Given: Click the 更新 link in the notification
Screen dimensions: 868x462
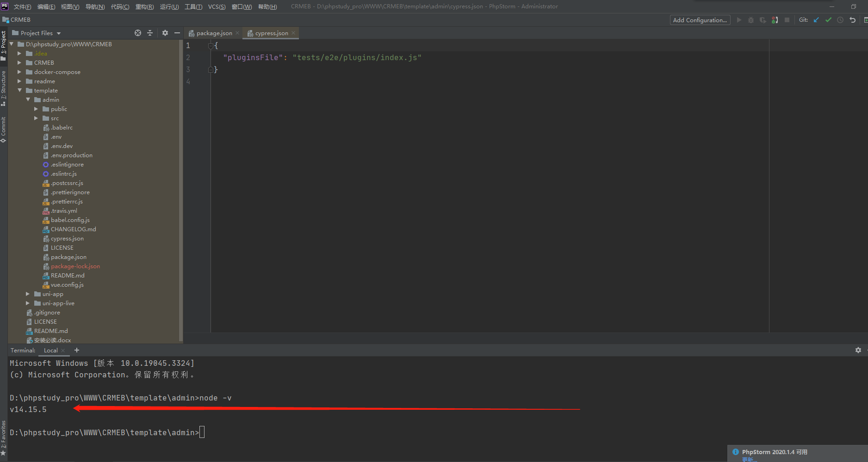Looking at the screenshot, I should (x=749, y=459).
